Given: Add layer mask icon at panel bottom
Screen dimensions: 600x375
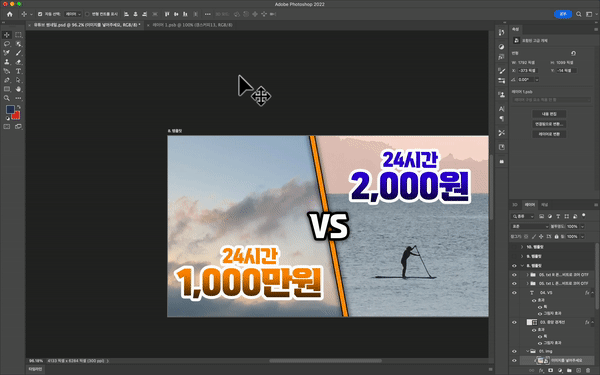Looking at the screenshot, I should [551, 370].
